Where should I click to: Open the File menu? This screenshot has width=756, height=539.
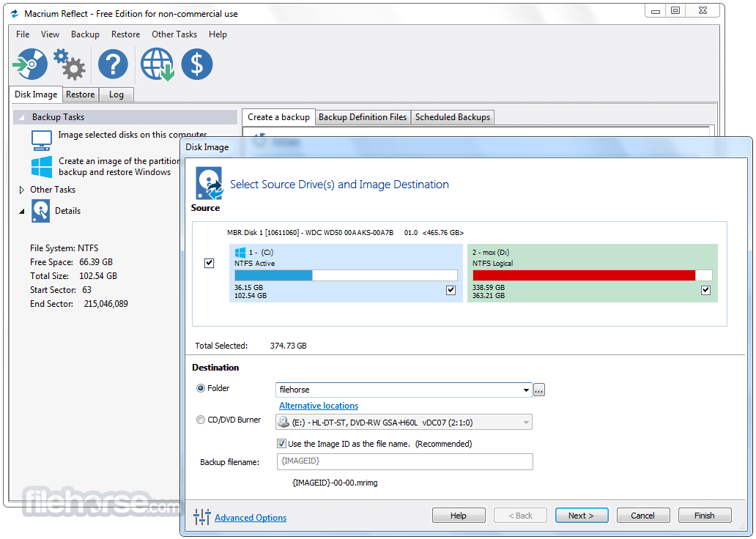[x=23, y=34]
